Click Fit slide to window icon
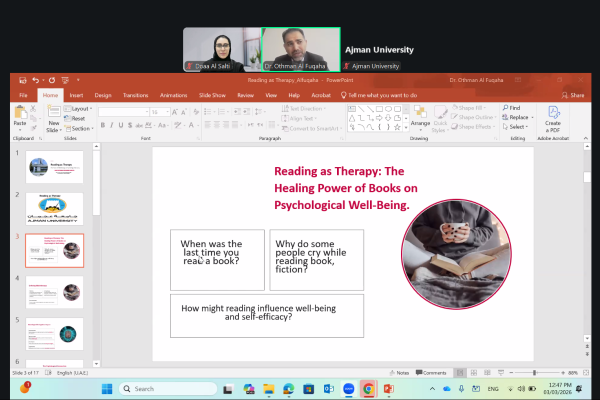 [586, 372]
